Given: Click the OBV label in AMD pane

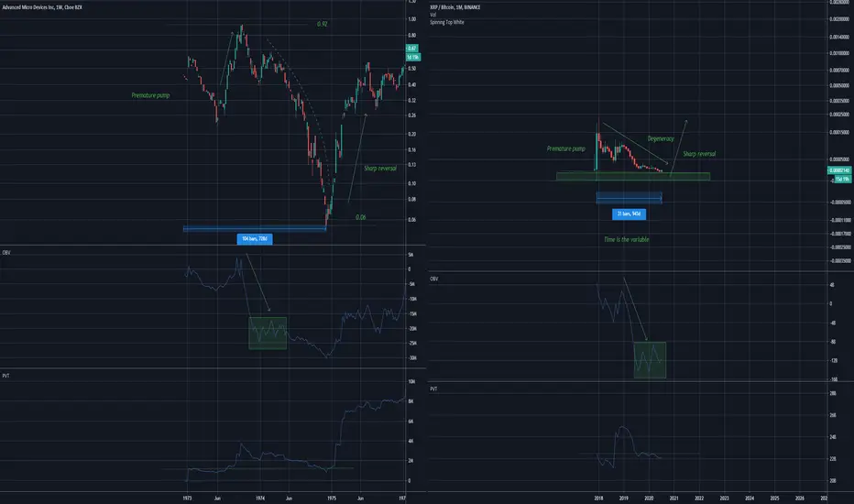Looking at the screenshot, I should pos(6,253).
